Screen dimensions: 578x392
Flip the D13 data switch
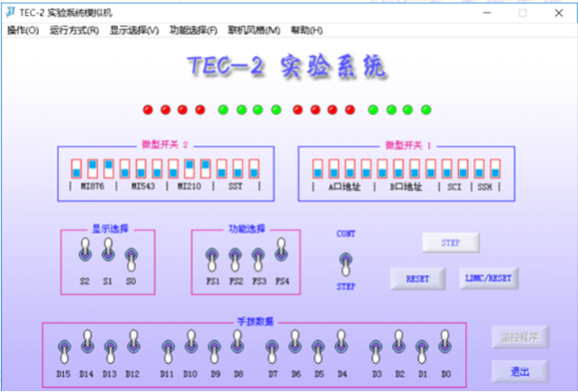(x=111, y=352)
